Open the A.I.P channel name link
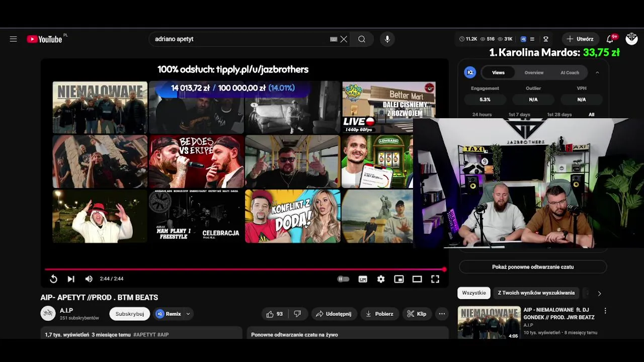The width and height of the screenshot is (644, 362). click(66, 310)
